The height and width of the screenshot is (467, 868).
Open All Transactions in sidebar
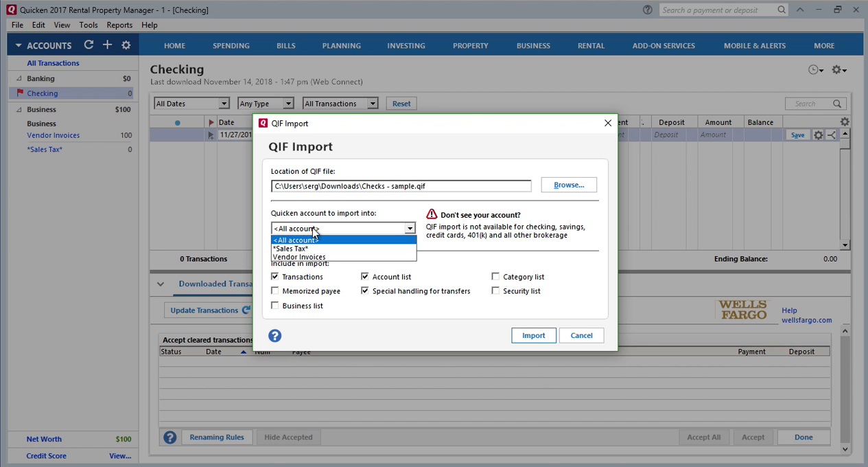[53, 63]
